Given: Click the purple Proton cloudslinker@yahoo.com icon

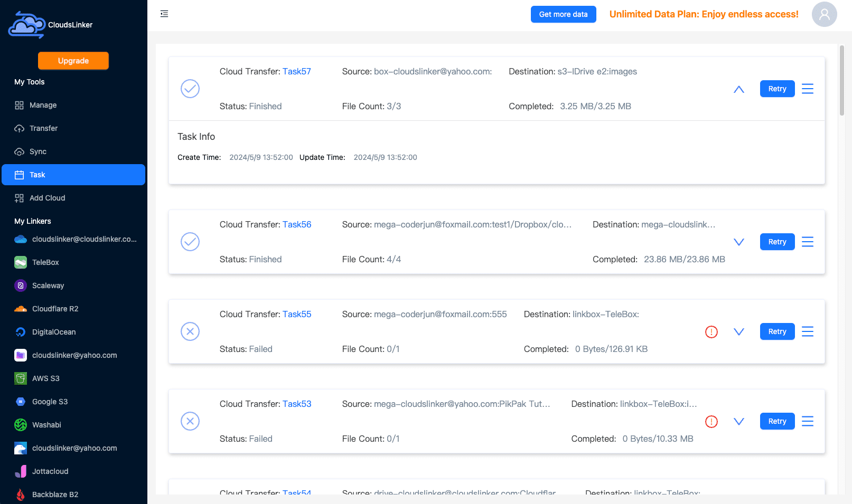Looking at the screenshot, I should tap(21, 355).
